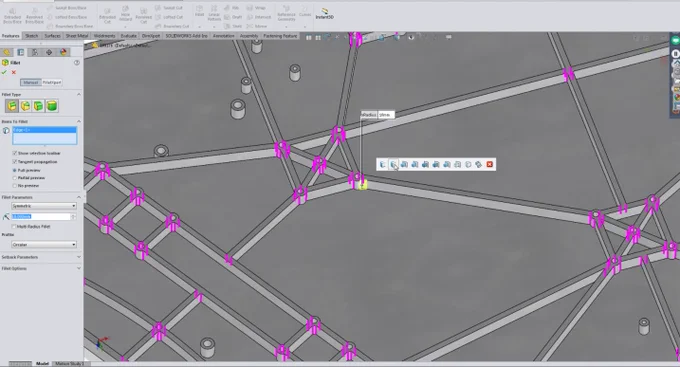Choose Lofted Boss/Base in the ribbon
Image resolution: width=680 pixels, height=367 pixels.
pos(68,17)
